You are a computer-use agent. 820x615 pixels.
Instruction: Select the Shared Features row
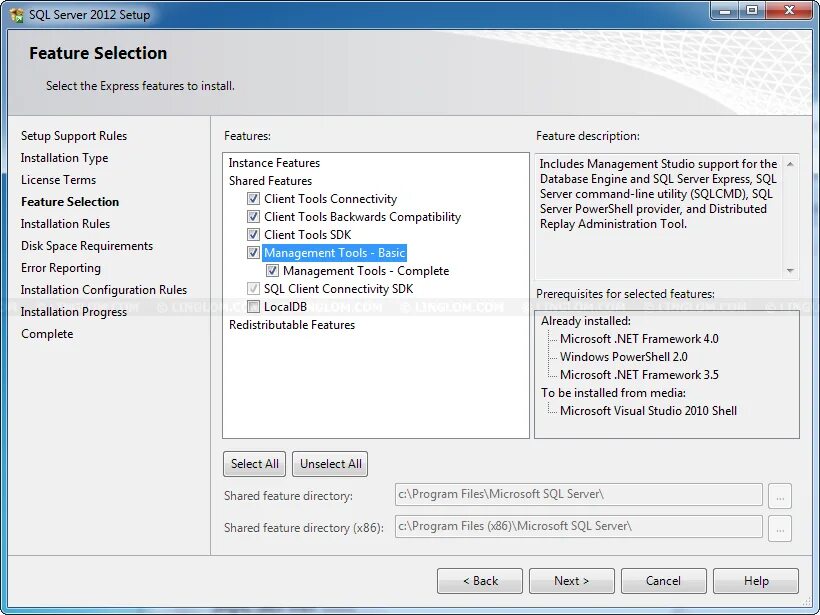tap(270, 181)
